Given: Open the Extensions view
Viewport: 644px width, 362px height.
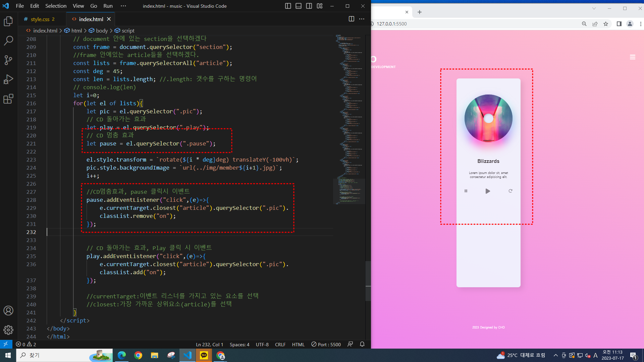Looking at the screenshot, I should click(8, 99).
